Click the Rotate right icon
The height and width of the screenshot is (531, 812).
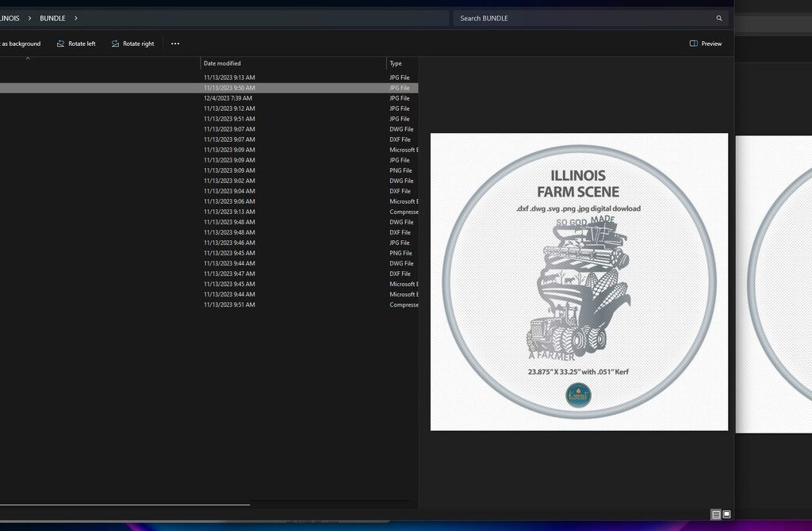coord(116,44)
